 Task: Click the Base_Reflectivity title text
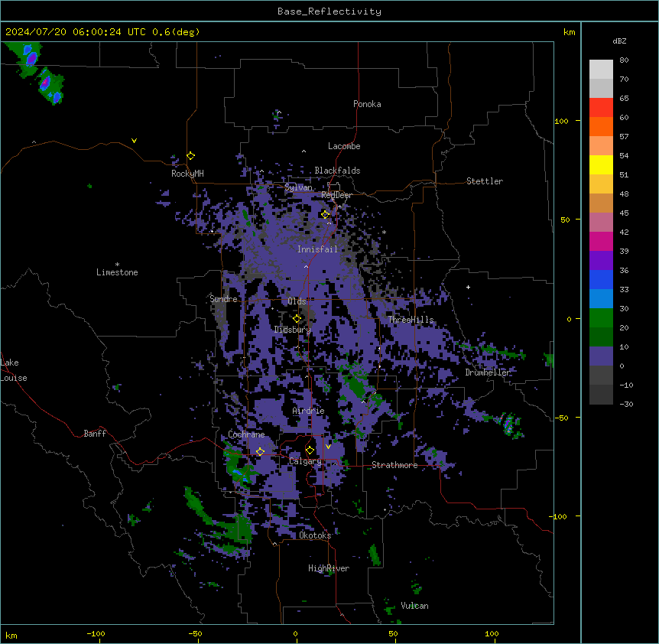(329, 11)
